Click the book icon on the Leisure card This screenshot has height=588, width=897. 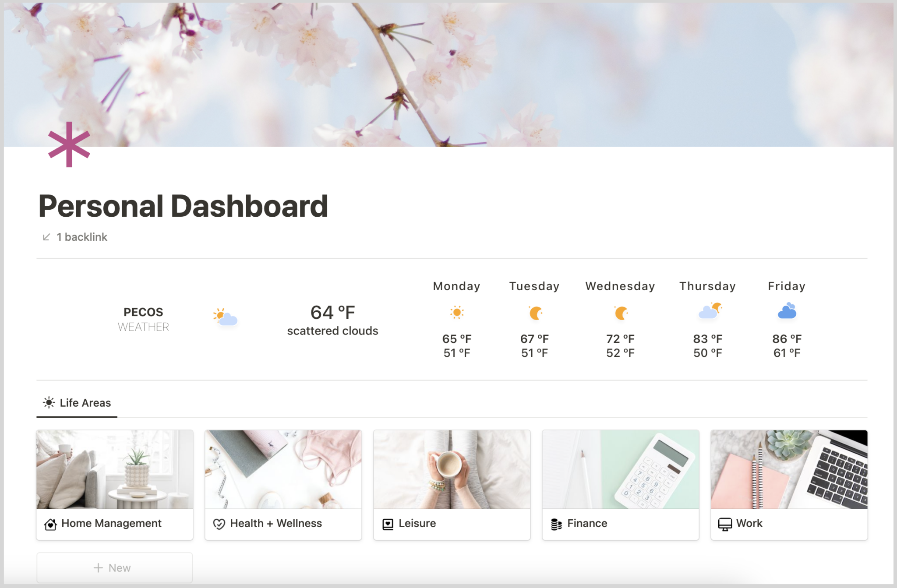coord(387,523)
